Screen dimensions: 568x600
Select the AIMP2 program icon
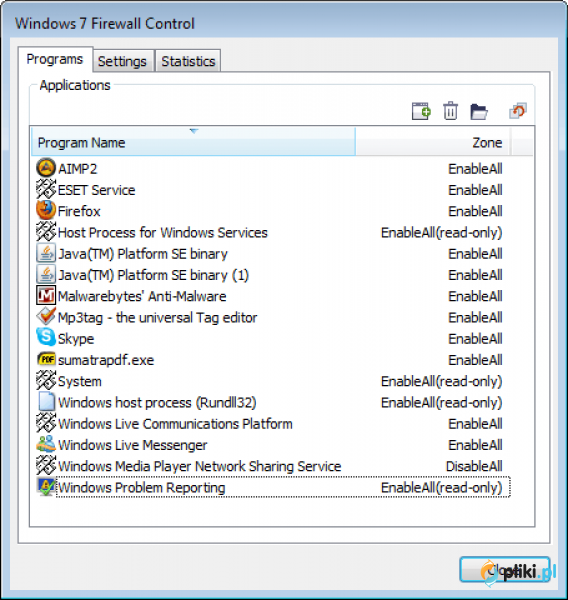(x=46, y=168)
